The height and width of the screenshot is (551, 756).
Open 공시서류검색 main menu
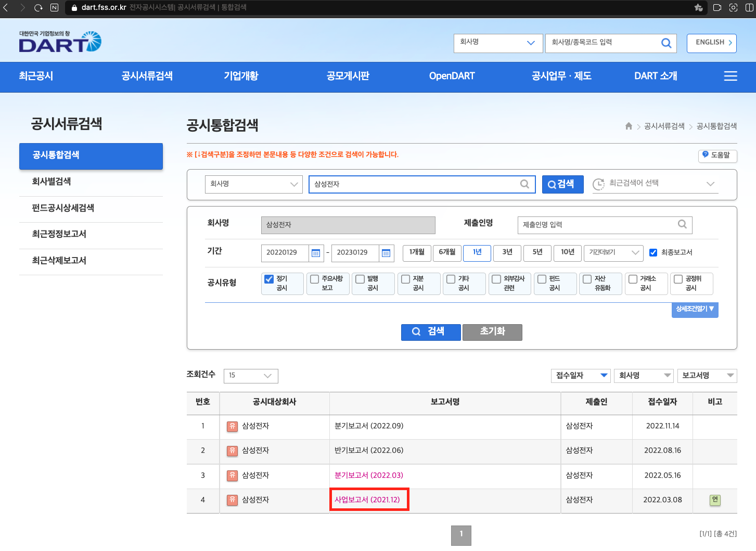(x=147, y=76)
